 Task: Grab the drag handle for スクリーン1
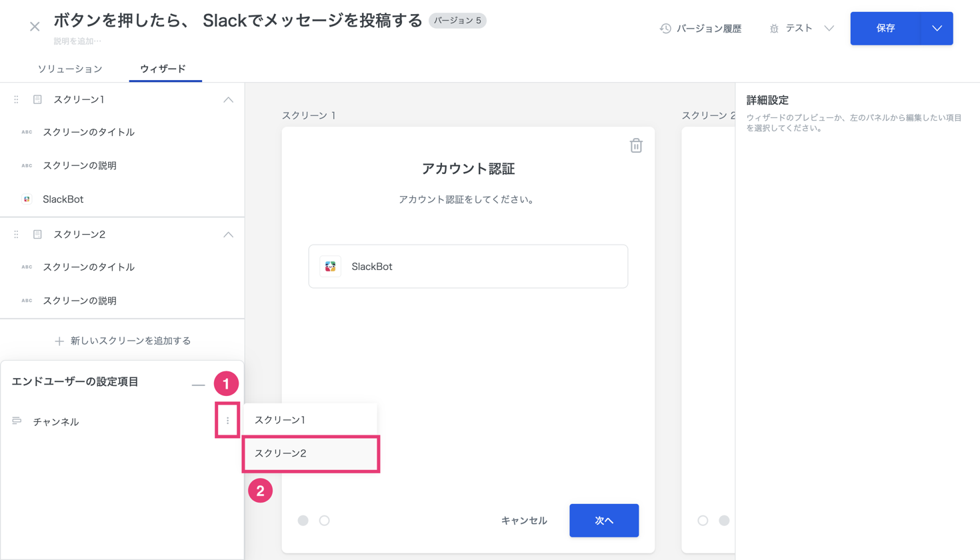pyautogui.click(x=16, y=99)
